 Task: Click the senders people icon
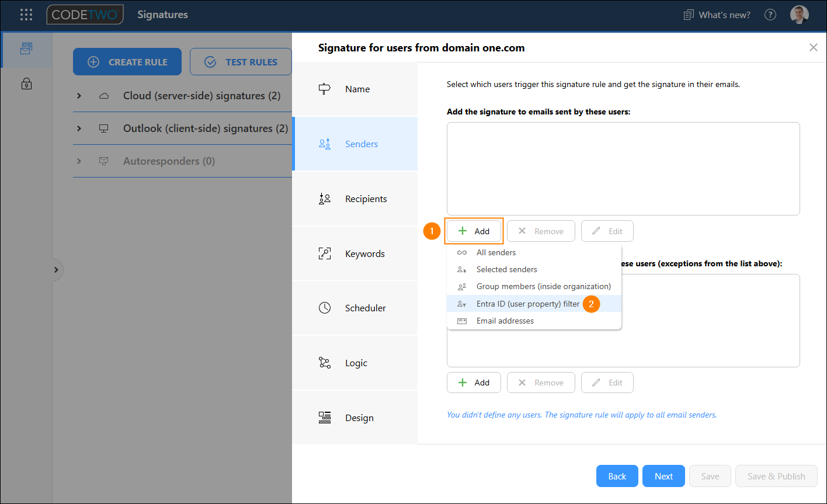[x=325, y=144]
